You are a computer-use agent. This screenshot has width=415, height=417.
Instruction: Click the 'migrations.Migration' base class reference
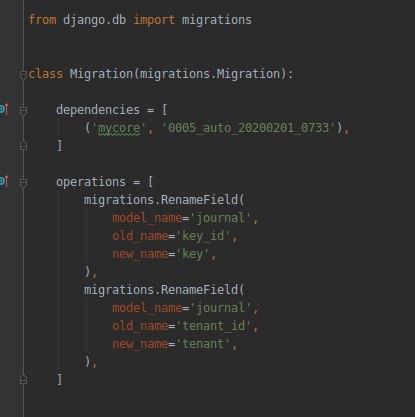point(210,74)
